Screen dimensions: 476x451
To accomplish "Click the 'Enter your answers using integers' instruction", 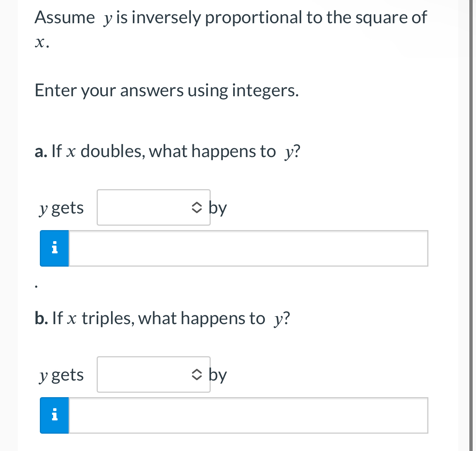I will click(167, 90).
